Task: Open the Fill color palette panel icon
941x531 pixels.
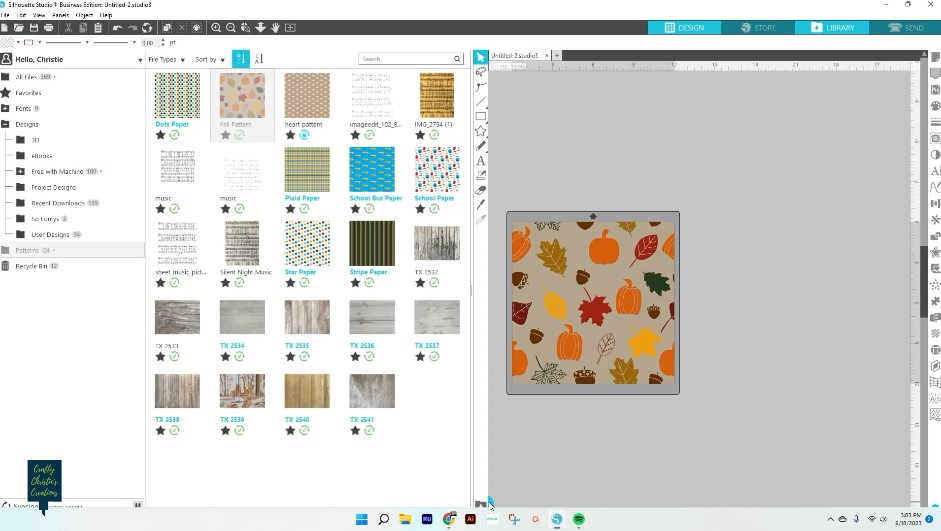Action: (935, 106)
